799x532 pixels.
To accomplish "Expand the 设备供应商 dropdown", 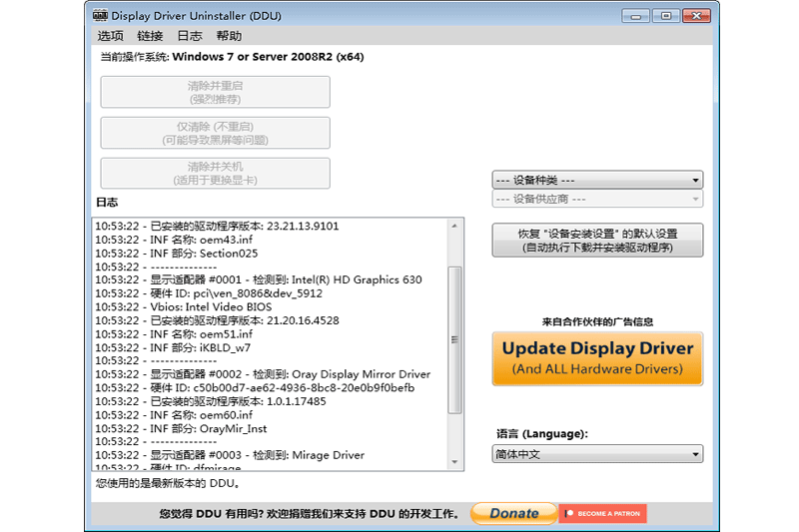I will point(597,199).
